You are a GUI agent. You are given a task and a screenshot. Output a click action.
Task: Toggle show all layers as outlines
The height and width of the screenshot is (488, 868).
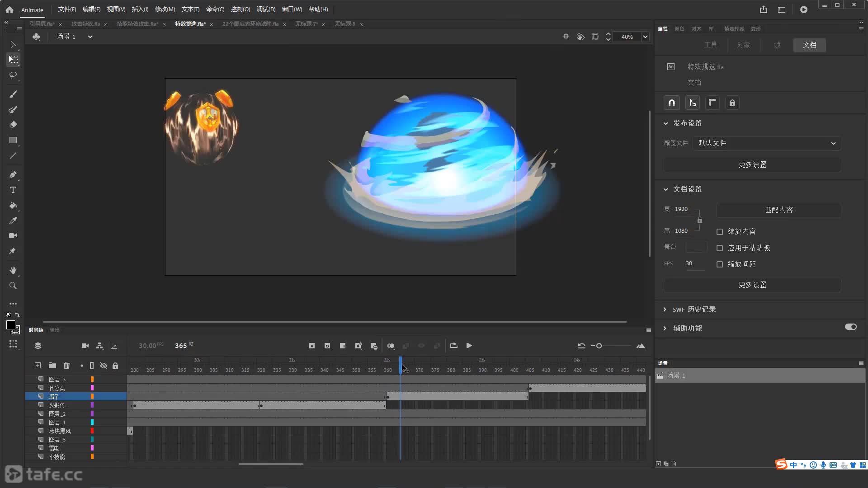92,366
